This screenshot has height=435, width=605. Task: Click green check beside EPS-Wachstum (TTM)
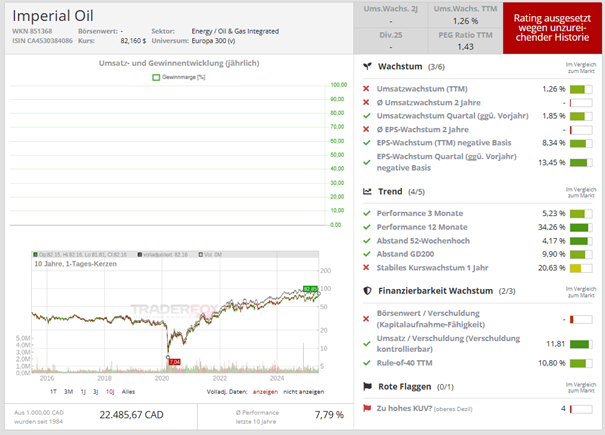click(367, 143)
